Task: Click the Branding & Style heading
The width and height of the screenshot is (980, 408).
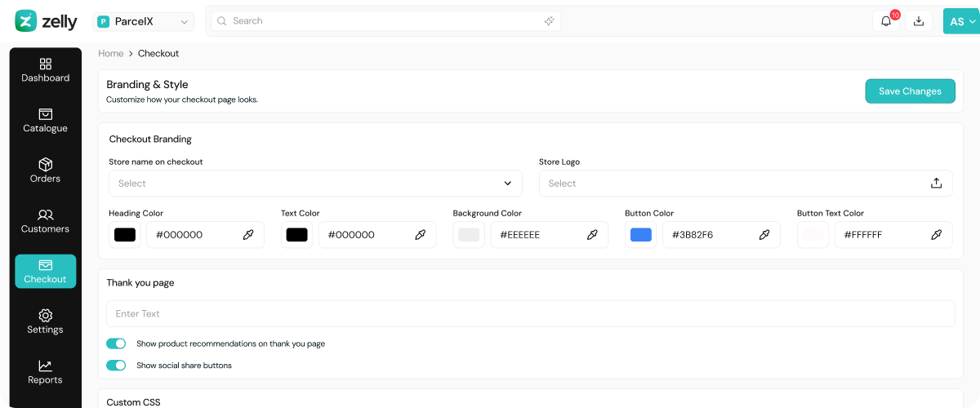Action: (147, 85)
